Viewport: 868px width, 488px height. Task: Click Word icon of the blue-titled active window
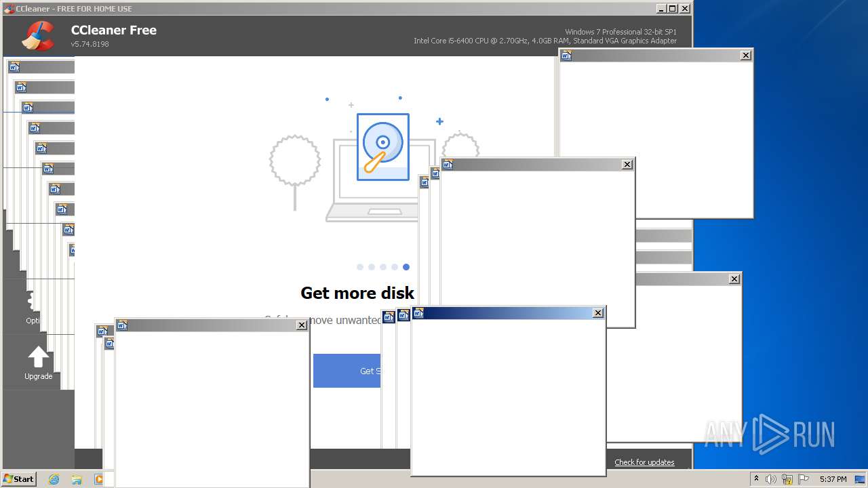418,312
